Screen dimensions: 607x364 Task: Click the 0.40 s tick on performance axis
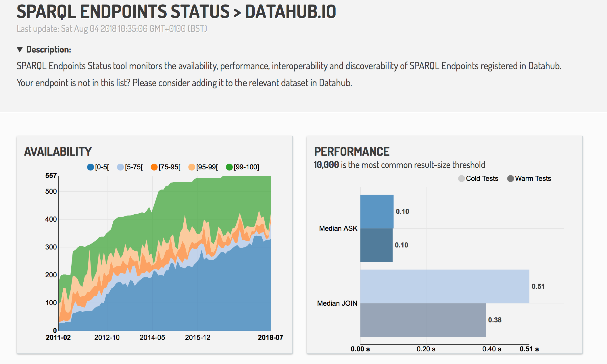(492, 349)
